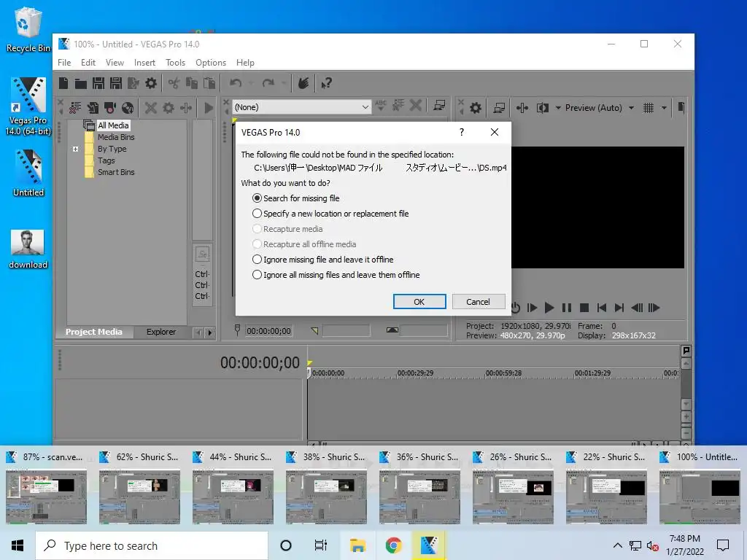Image resolution: width=747 pixels, height=560 pixels.
Task: Click OK in the VEGAS Pro dialog
Action: pos(419,301)
